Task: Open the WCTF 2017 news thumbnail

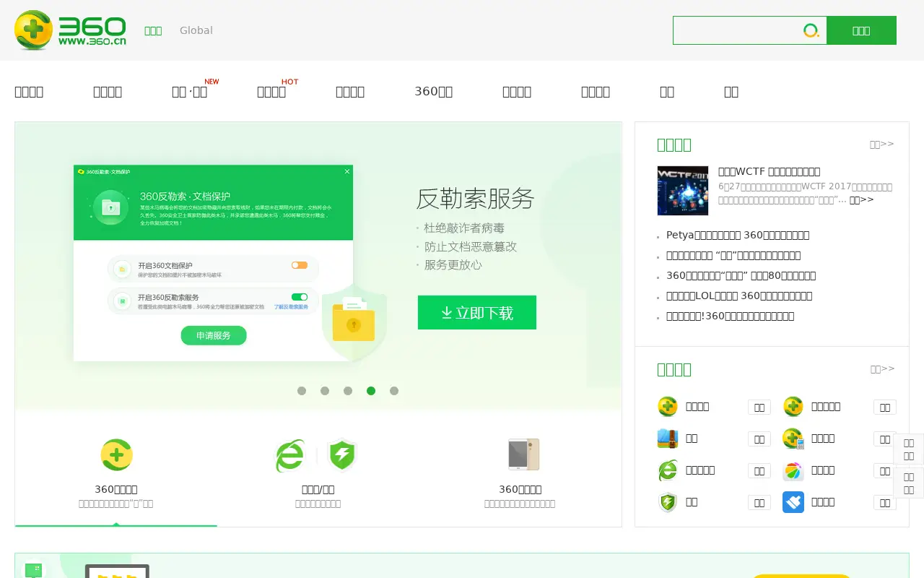Action: point(683,191)
